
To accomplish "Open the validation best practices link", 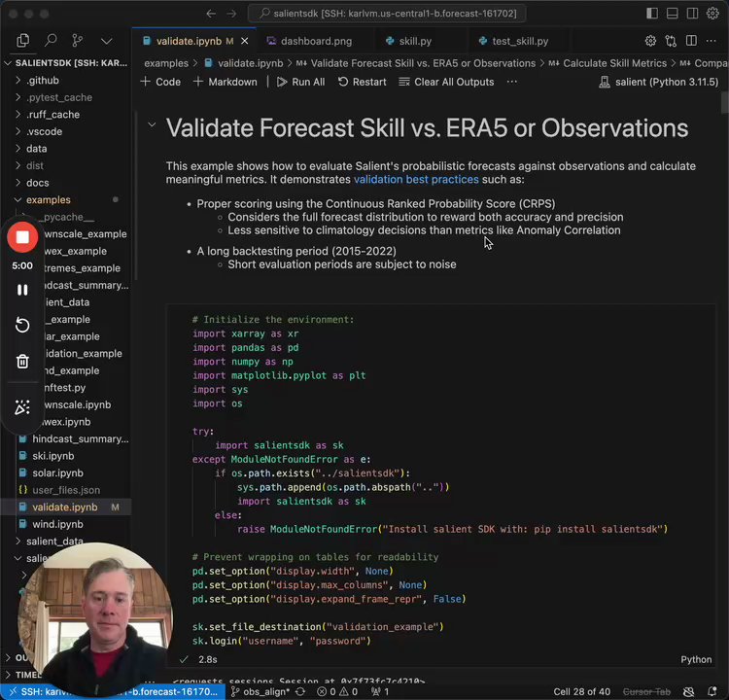I will tap(416, 180).
